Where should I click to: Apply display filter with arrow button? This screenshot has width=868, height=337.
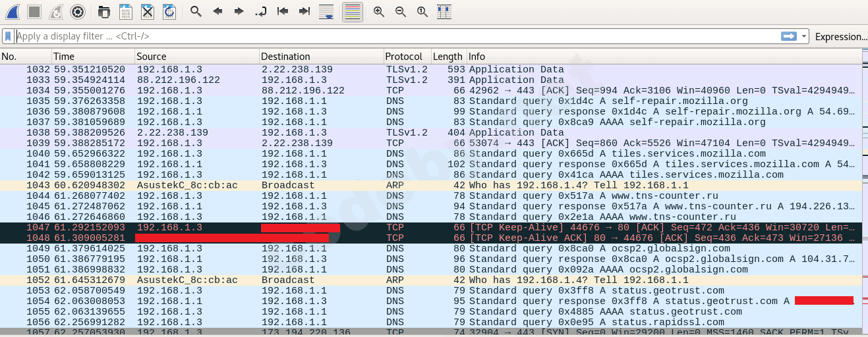(x=789, y=36)
